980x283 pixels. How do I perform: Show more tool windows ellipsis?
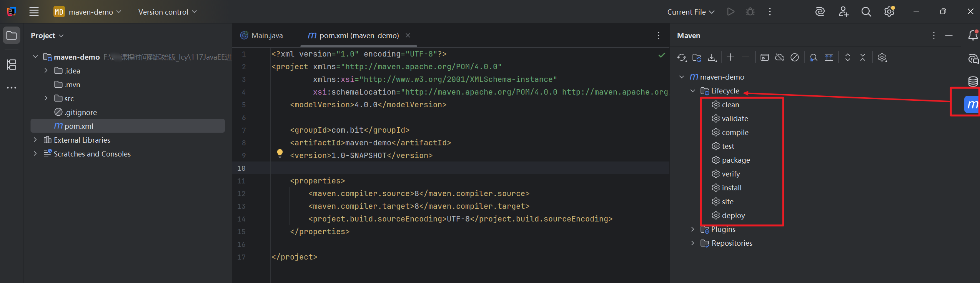click(x=12, y=88)
